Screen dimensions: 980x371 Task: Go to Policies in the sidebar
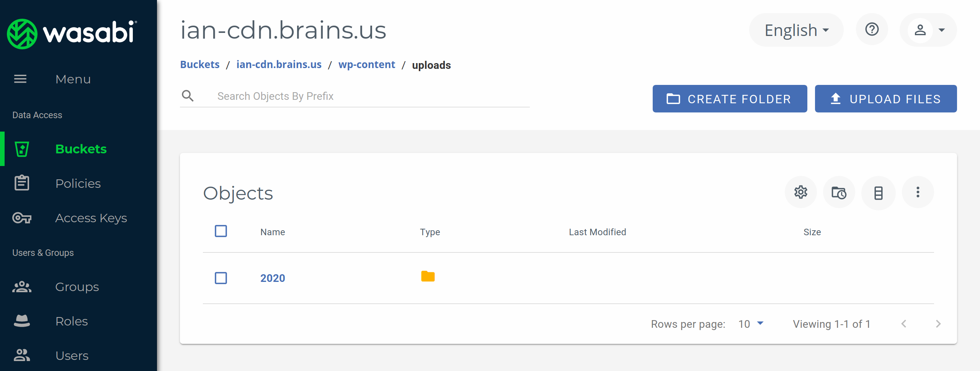pos(78,184)
